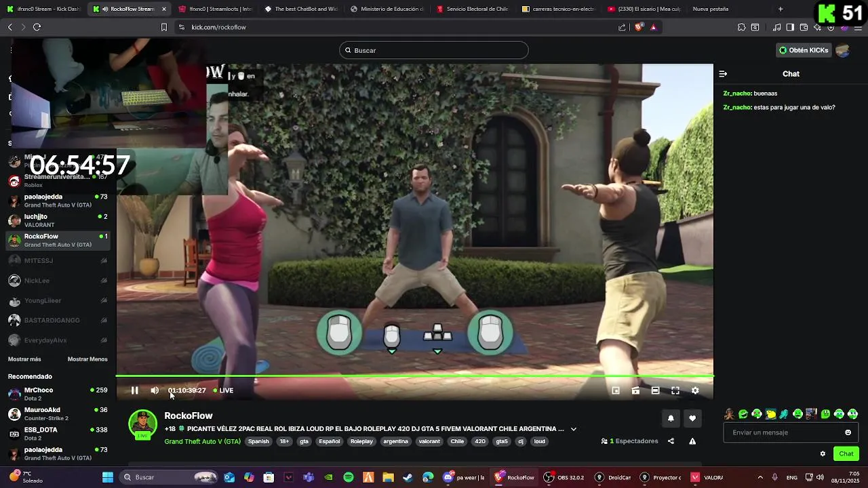Switch to Servicio Electoral de Chile tab
Viewport: 868px width, 488px height.
473,9
